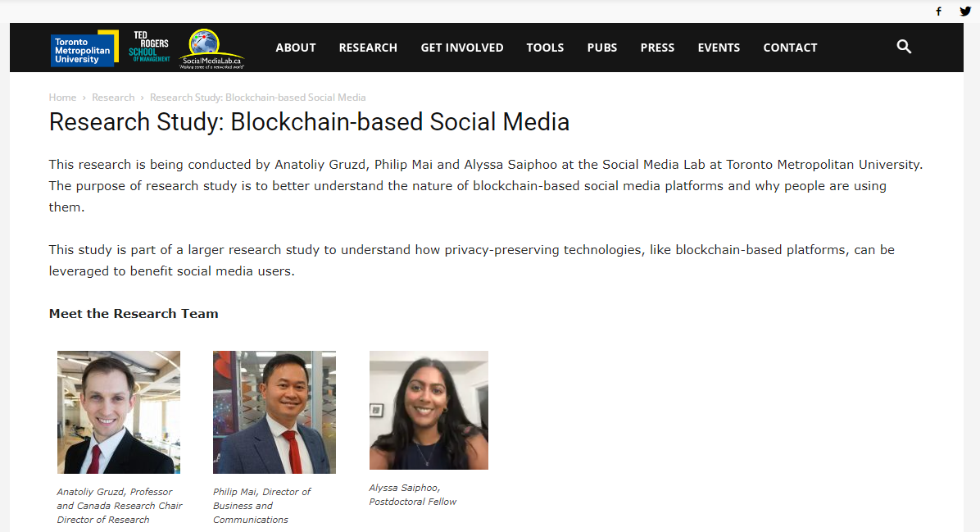Click the SocialMediaLab.ca globe logo
This screenshot has height=532, width=980.
coord(212,48)
